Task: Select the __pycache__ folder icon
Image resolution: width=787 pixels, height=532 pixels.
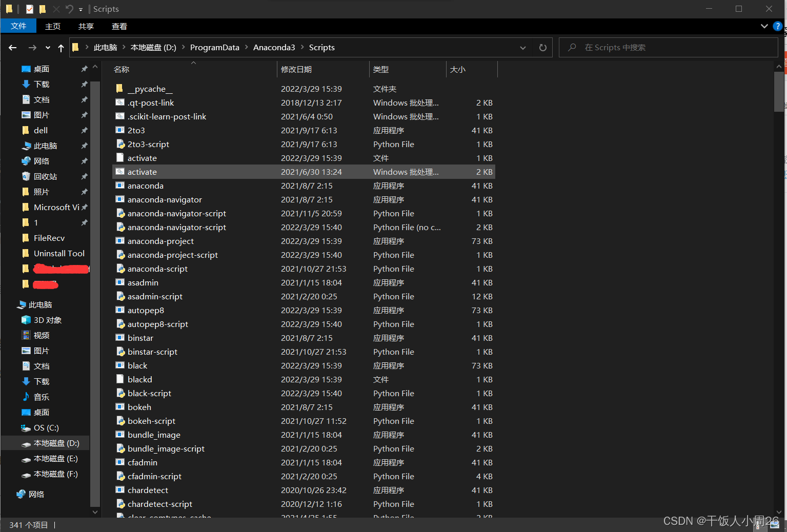Action: coord(120,89)
